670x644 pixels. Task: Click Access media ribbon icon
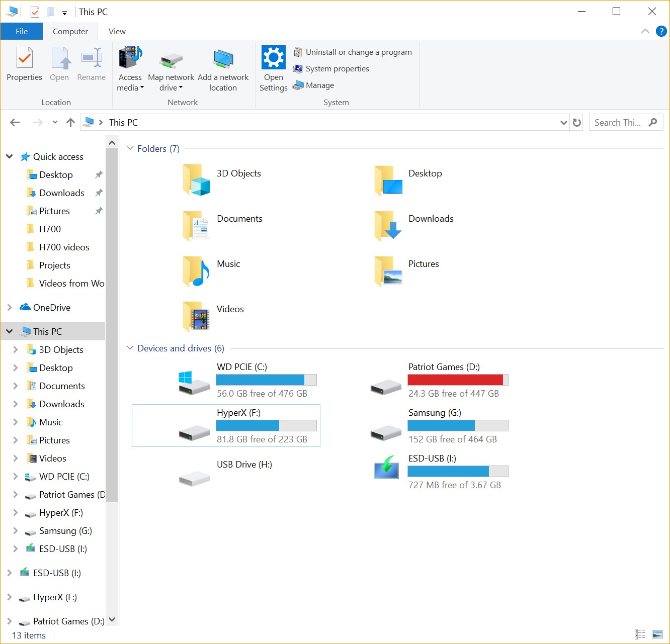130,58
